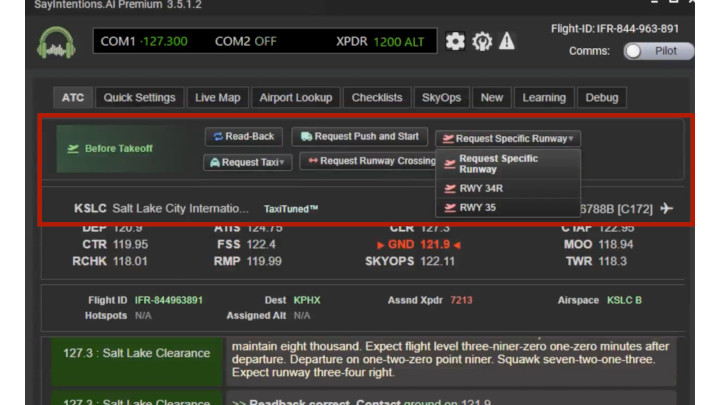Click the COM1 127.300 frequency display
The width and height of the screenshot is (720, 405).
click(x=145, y=42)
